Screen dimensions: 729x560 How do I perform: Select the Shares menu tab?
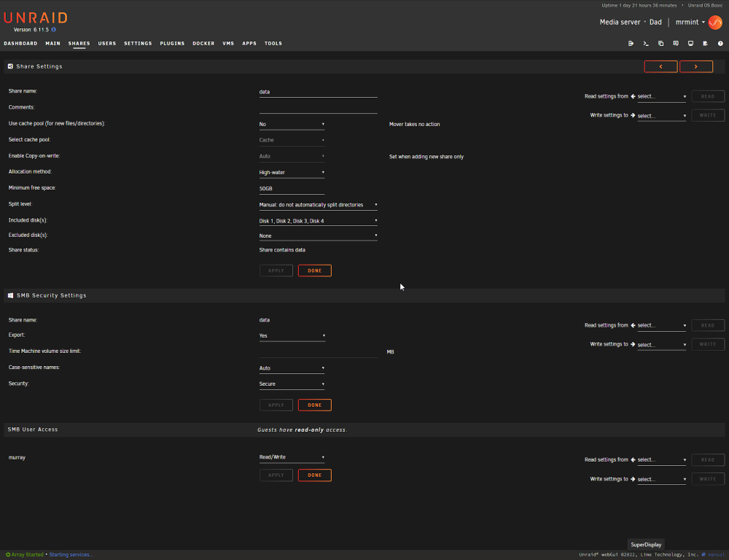(x=79, y=43)
